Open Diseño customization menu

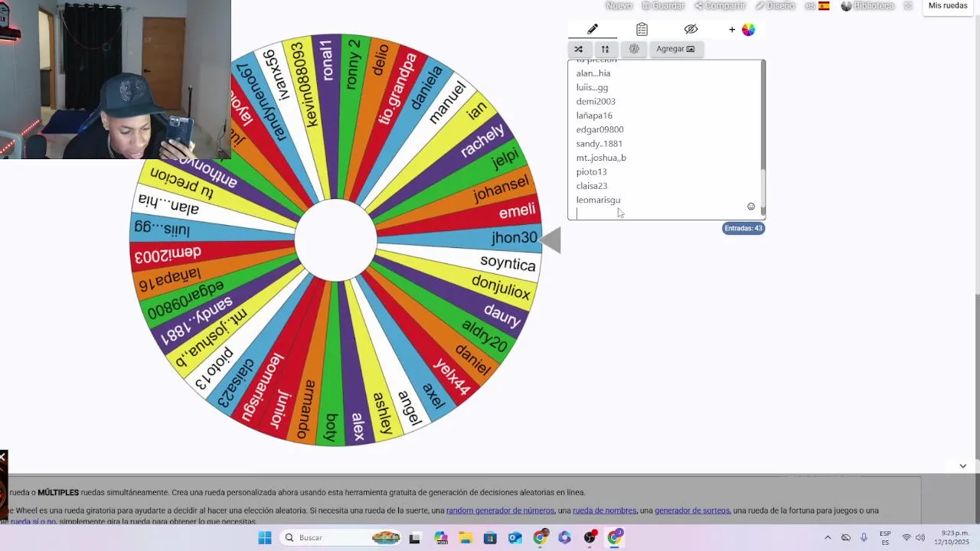[x=775, y=5]
